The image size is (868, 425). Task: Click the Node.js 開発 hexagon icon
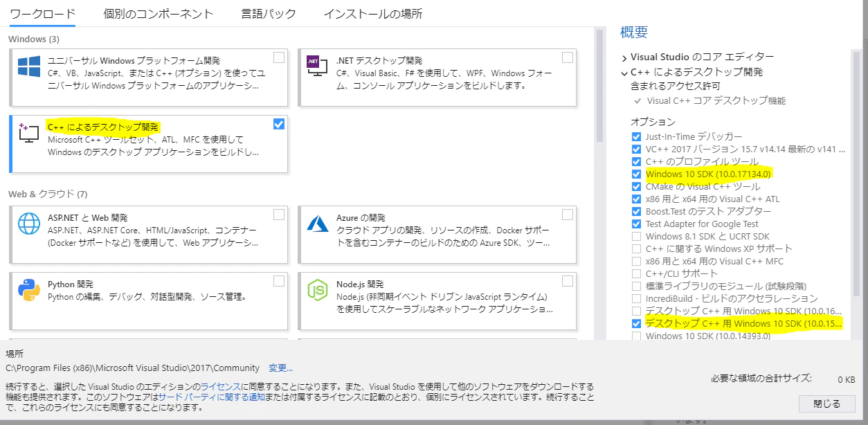(x=317, y=290)
